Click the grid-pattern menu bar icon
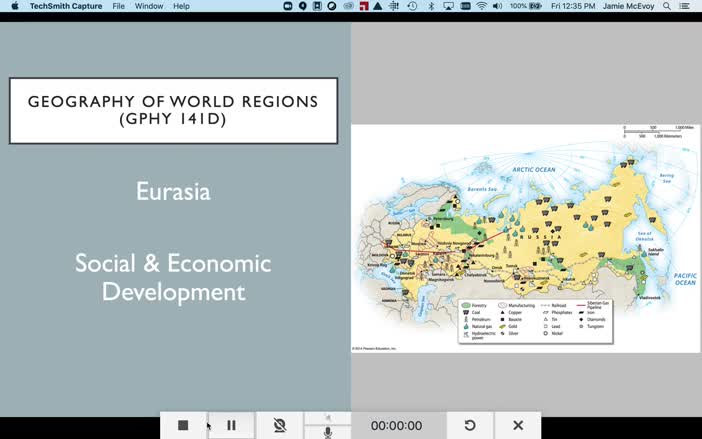Image resolution: width=702 pixels, height=439 pixels. click(x=394, y=6)
